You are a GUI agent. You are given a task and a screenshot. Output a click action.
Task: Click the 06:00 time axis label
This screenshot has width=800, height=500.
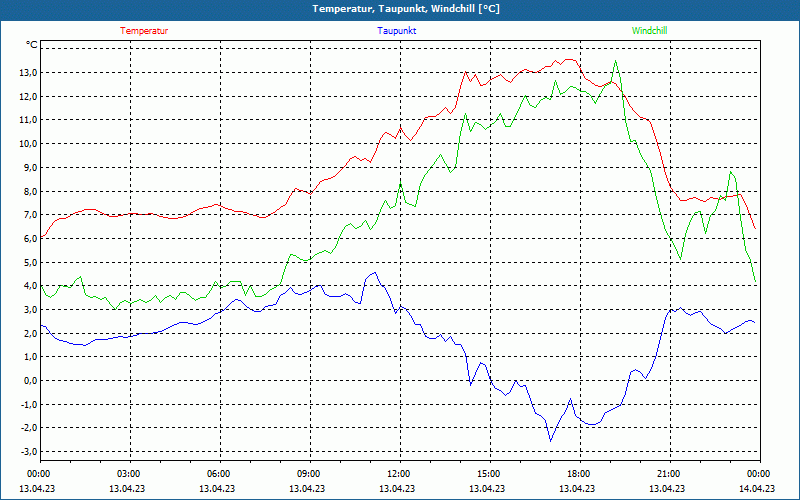tap(220, 474)
